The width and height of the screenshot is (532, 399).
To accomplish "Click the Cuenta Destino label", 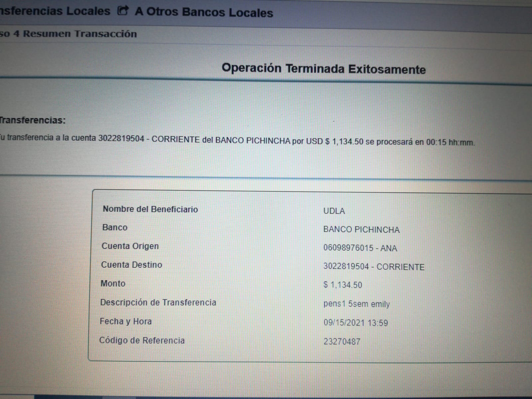I will coord(131,265).
